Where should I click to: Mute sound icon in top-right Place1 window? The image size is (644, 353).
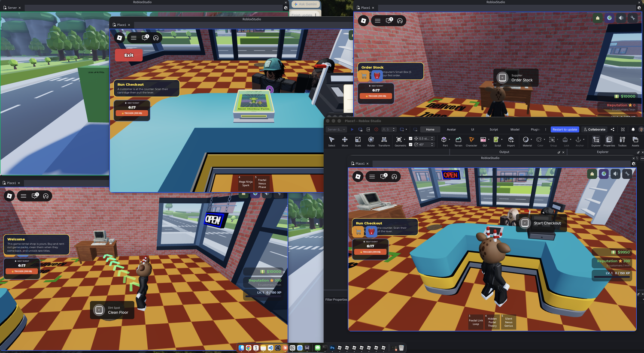pos(621,18)
